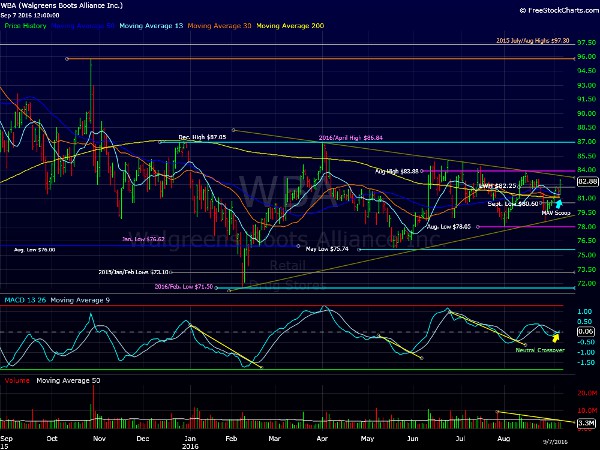Click the 78.00 price axis label
Image resolution: width=600 pixels, height=450 pixels.
pyautogui.click(x=586, y=227)
